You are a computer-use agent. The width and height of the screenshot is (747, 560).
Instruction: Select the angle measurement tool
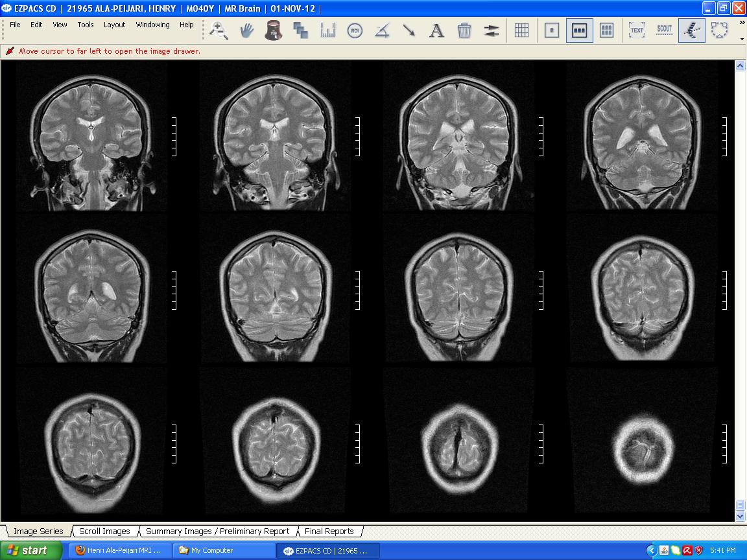tap(382, 30)
